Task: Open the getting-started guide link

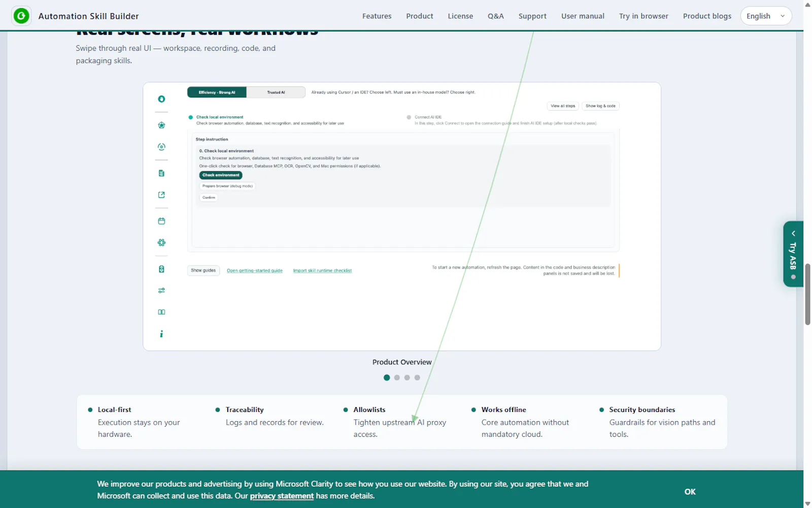Action: [255, 271]
